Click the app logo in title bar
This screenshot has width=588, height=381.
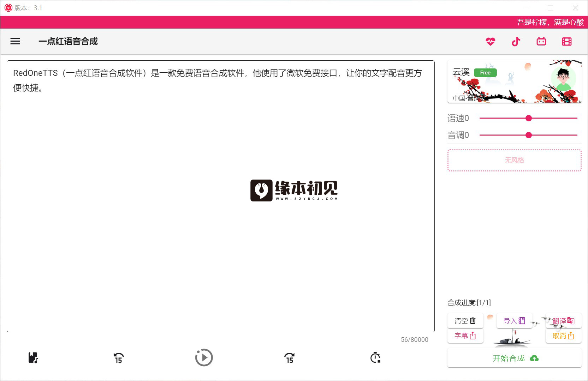tap(8, 8)
